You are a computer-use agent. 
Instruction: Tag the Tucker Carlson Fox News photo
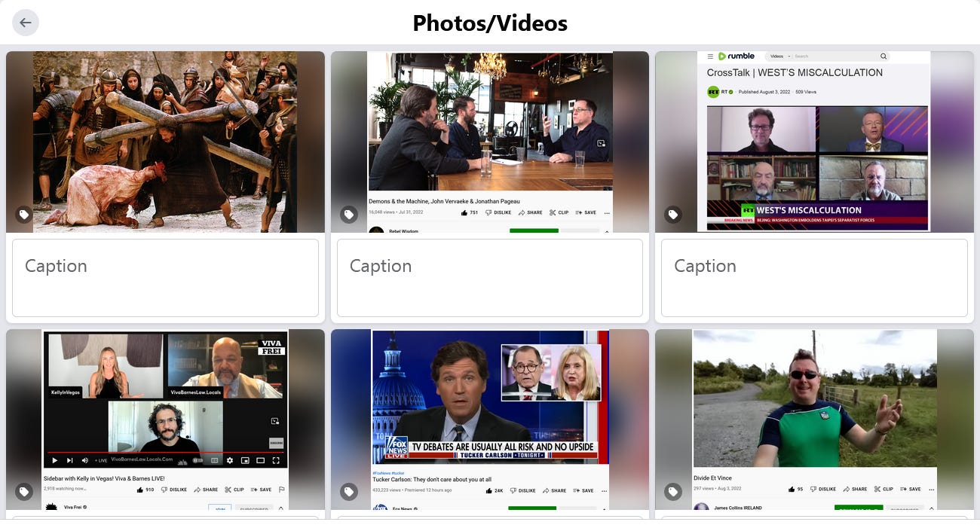click(x=348, y=492)
